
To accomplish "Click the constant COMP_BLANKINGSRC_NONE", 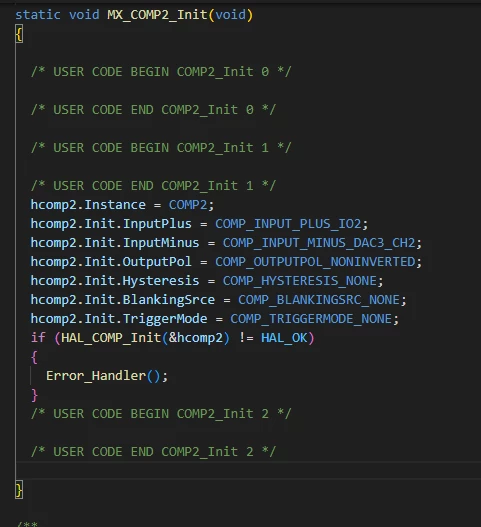I will pos(319,299).
